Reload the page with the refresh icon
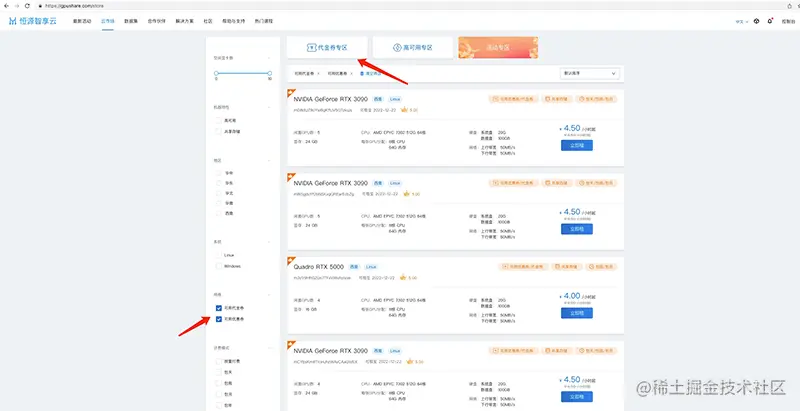 coord(27,6)
